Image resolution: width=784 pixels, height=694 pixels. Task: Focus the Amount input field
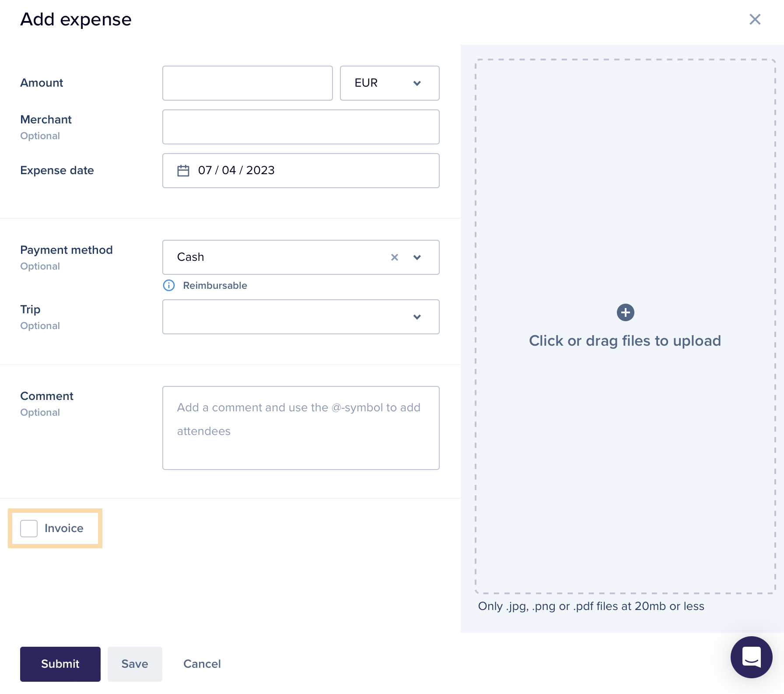[248, 83]
